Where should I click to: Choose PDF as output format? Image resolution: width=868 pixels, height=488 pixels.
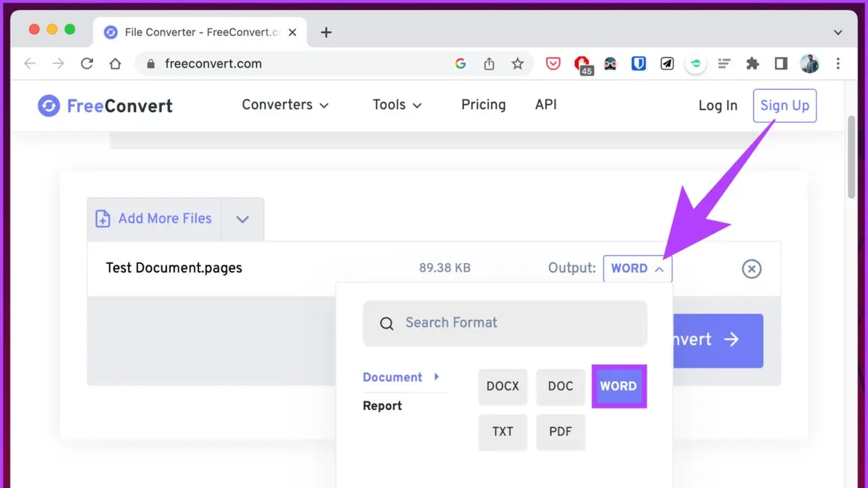(x=561, y=432)
